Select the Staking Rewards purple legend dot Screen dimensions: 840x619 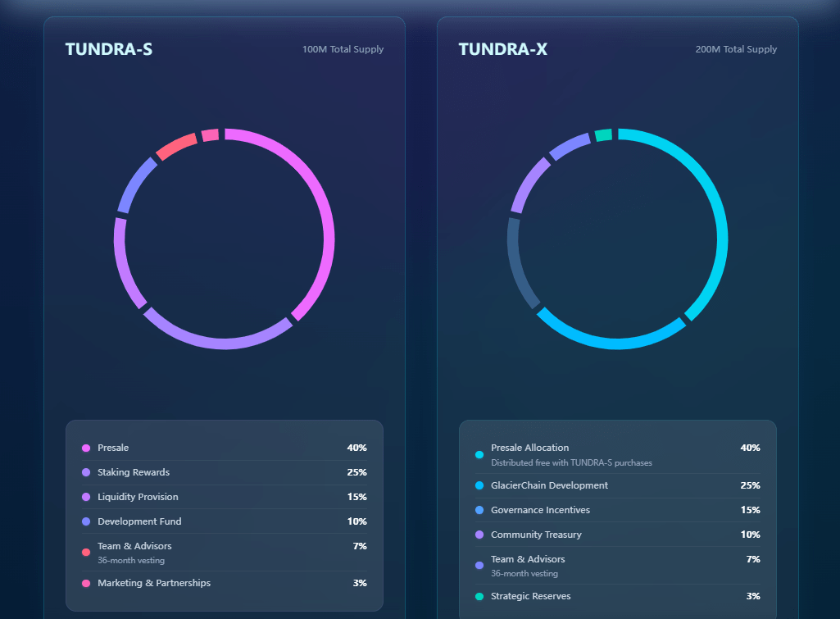pyautogui.click(x=86, y=472)
